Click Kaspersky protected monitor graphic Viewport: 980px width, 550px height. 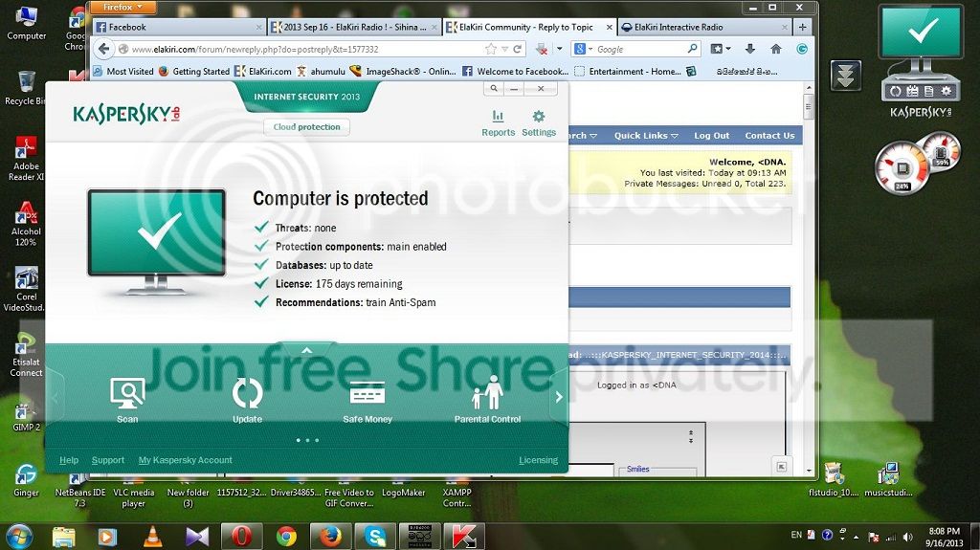tap(156, 241)
